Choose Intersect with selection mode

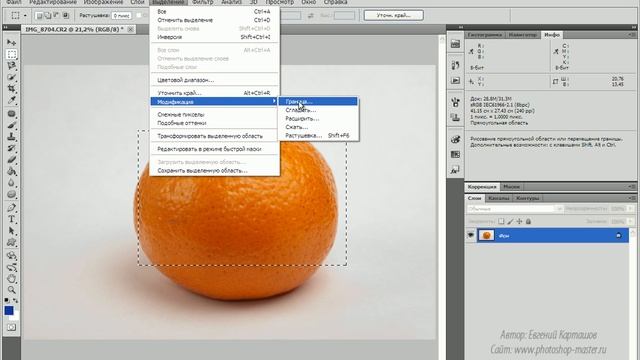(65, 16)
